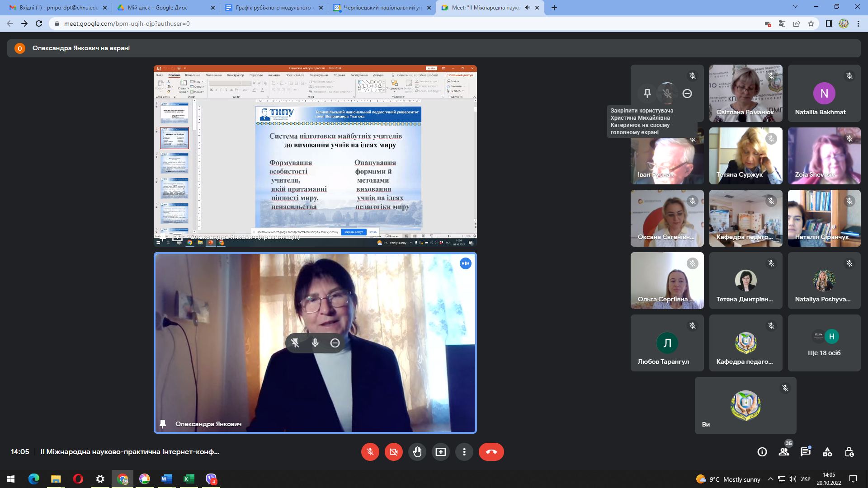This screenshot has width=868, height=488.
Task: Switch to 'Графік рубіжного модульного' tab
Action: [x=273, y=8]
